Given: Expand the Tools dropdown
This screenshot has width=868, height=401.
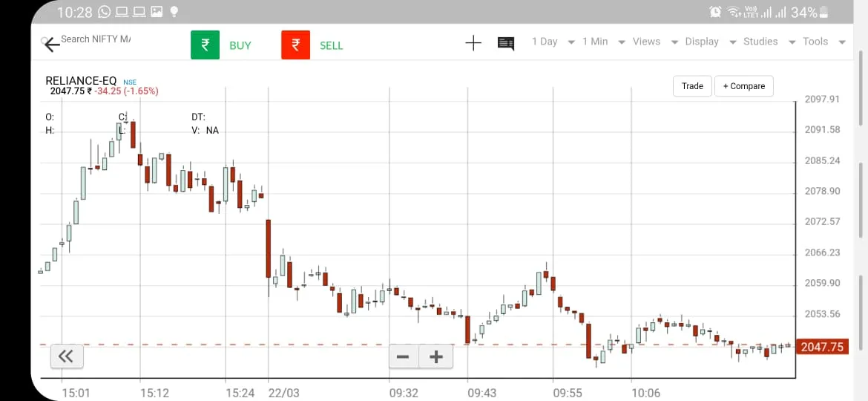Looking at the screenshot, I should 824,42.
